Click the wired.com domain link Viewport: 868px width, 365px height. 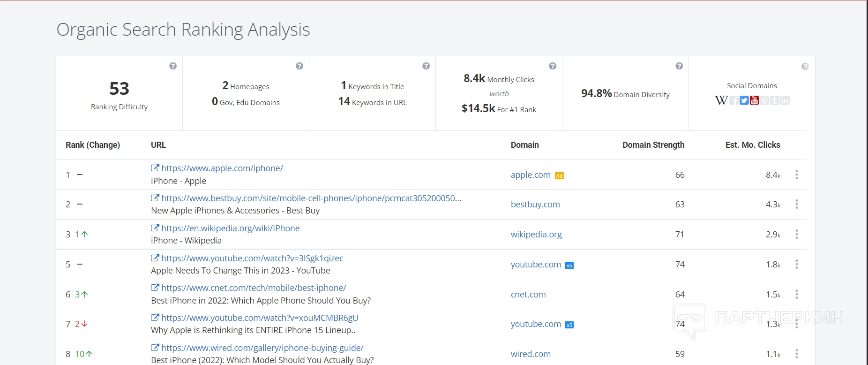[x=531, y=354]
